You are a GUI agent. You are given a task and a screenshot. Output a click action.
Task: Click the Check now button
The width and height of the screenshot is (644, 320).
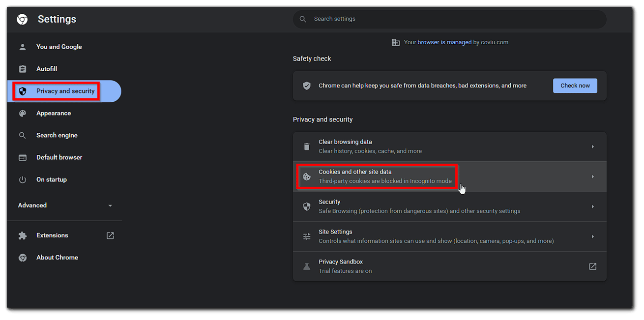click(x=575, y=86)
